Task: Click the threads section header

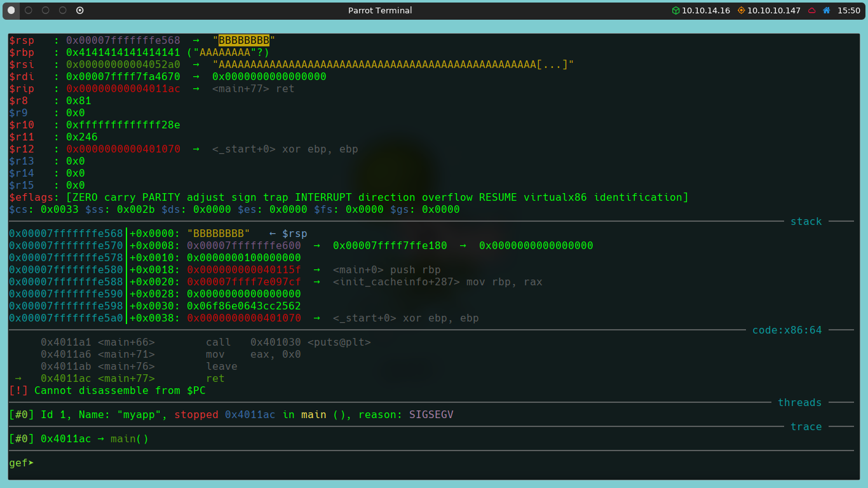Action: pyautogui.click(x=800, y=403)
